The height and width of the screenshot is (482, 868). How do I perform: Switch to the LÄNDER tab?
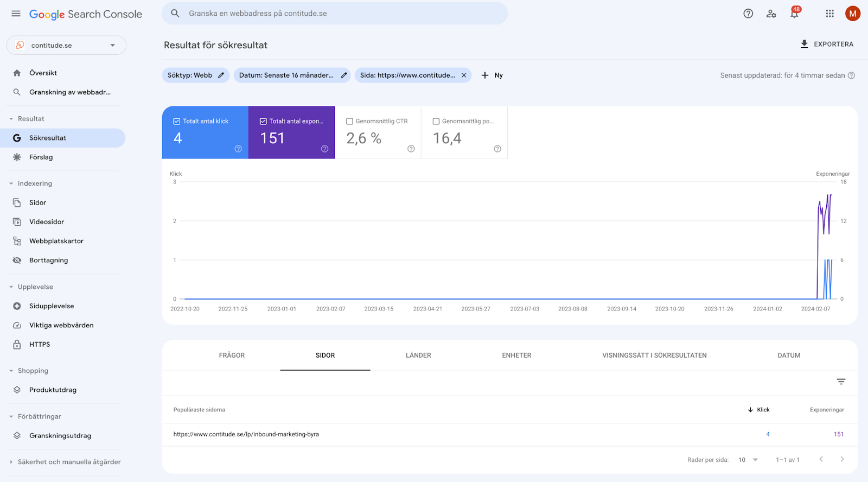[x=418, y=356]
